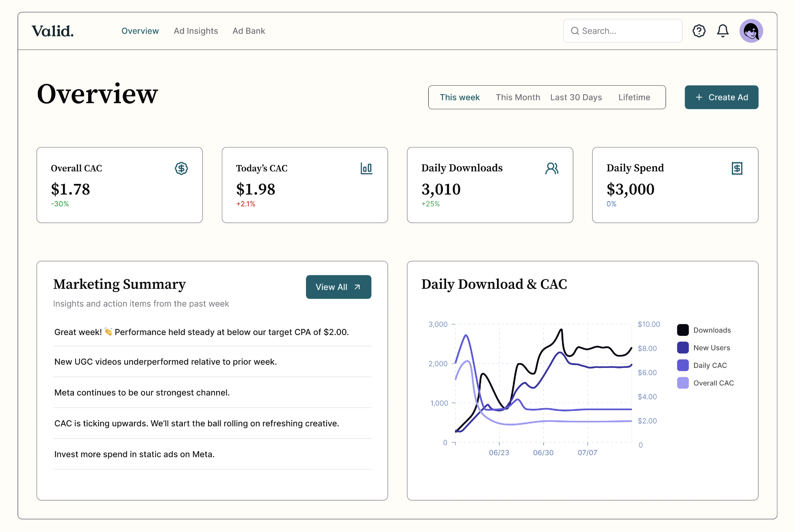Select the This week range
Viewport: 794px width, 532px height.
(x=460, y=97)
